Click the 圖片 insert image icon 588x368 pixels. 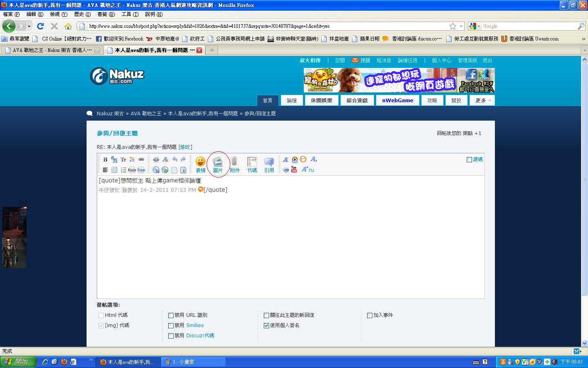pyautogui.click(x=218, y=164)
